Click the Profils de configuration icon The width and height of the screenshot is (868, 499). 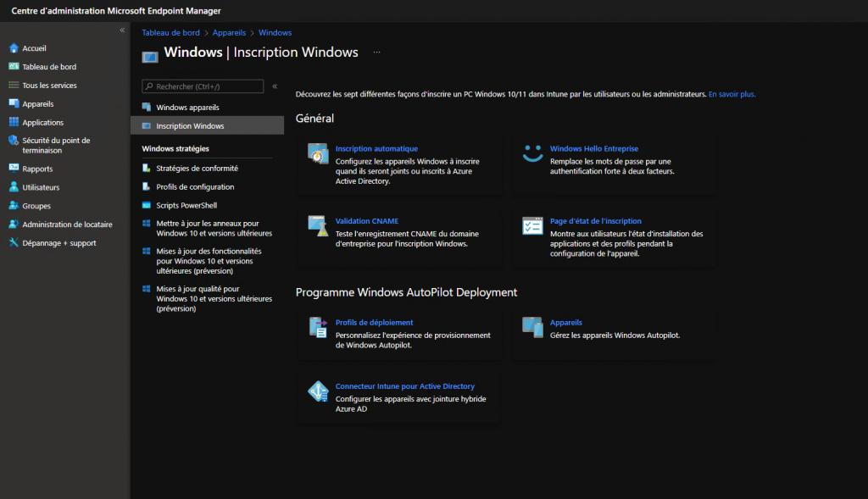tap(146, 186)
